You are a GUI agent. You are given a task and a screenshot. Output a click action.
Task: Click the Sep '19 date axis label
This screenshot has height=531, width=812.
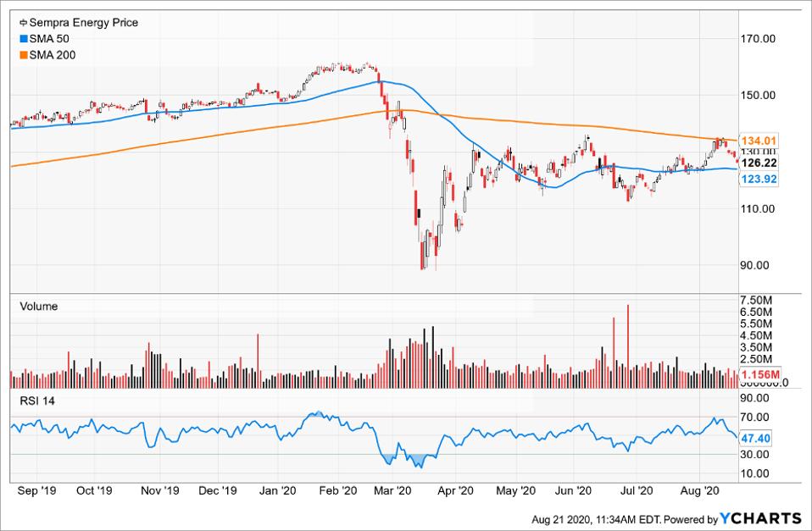coord(36,490)
